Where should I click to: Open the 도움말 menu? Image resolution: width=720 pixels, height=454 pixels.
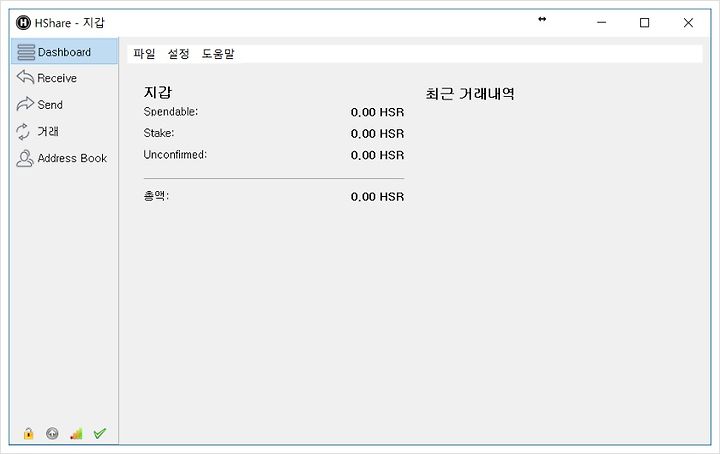tap(218, 54)
